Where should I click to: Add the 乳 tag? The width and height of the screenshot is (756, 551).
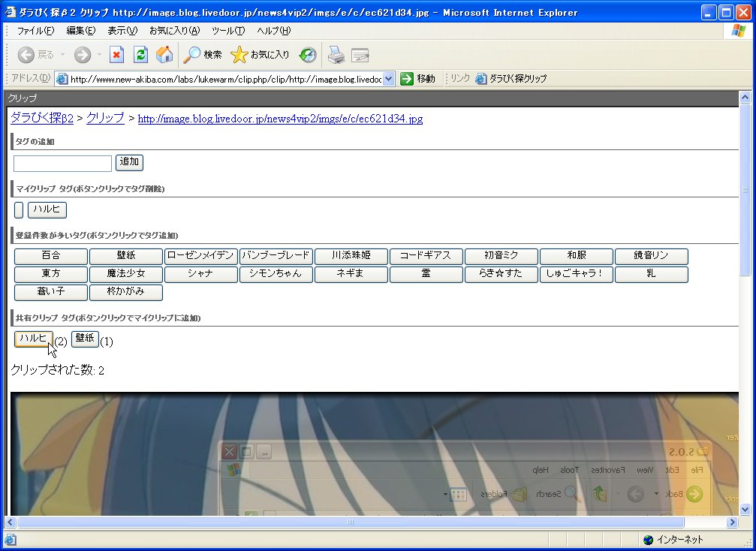[652, 274]
